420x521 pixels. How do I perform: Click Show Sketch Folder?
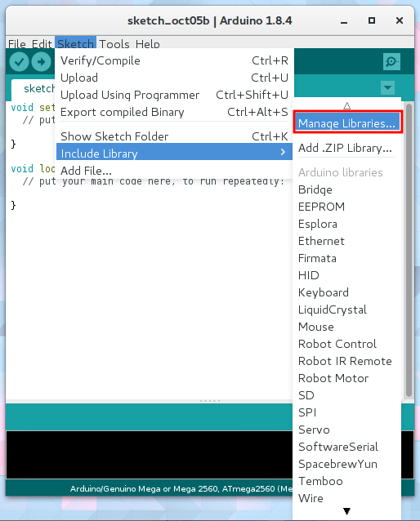pyautogui.click(x=174, y=136)
